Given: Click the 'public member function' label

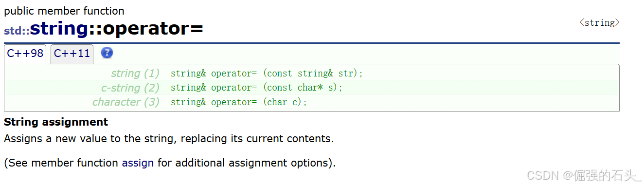Looking at the screenshot, I should (x=64, y=11).
